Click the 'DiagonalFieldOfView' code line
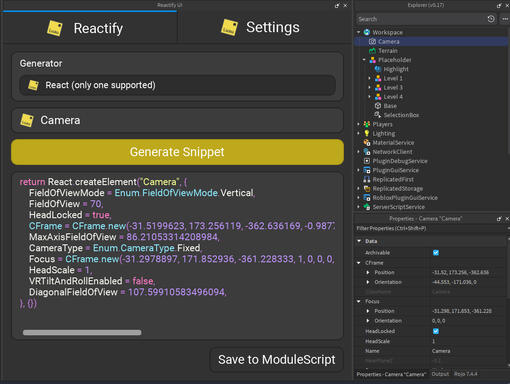 pos(128,292)
